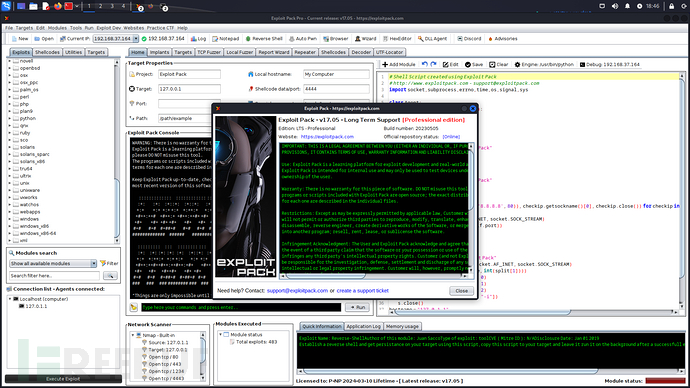
Task: Click the volume icon in the system tray
Action: click(x=615, y=6)
